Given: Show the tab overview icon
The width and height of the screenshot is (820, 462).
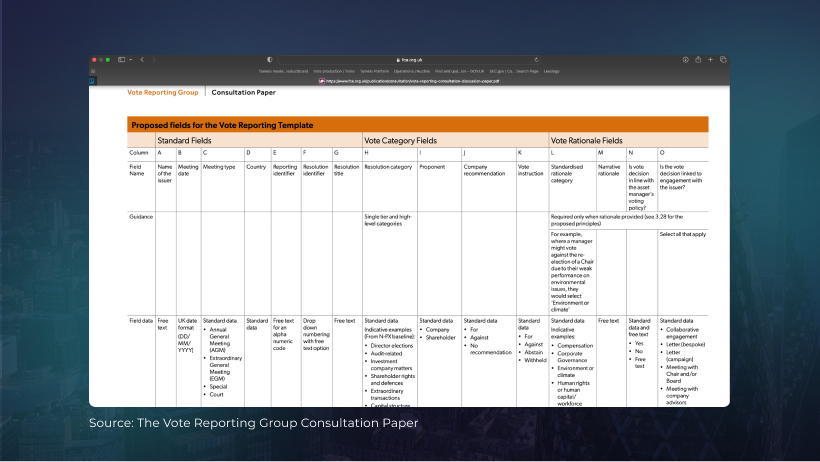Looking at the screenshot, I should point(722,60).
